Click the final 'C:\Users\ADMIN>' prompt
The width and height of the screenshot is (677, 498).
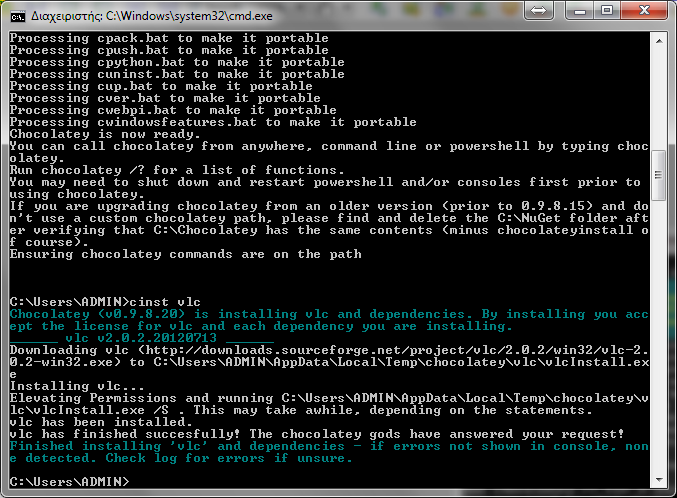(69, 482)
